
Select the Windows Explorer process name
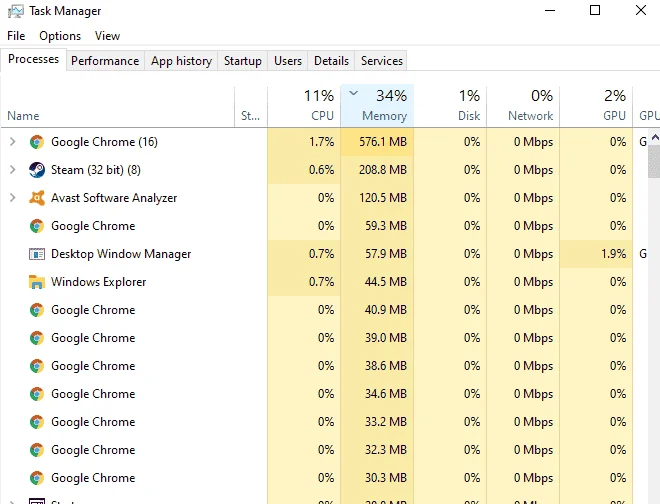(98, 282)
